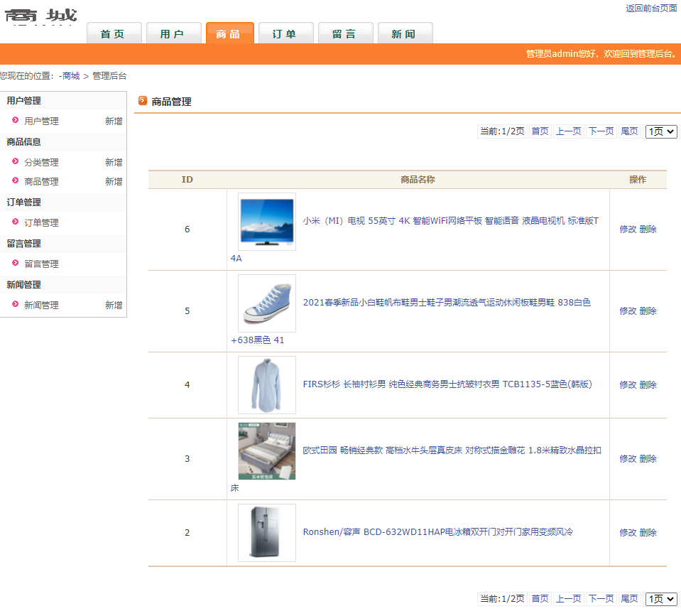The width and height of the screenshot is (681, 616).
Task: Click 修改 for product ID 6
Action: [x=628, y=229]
